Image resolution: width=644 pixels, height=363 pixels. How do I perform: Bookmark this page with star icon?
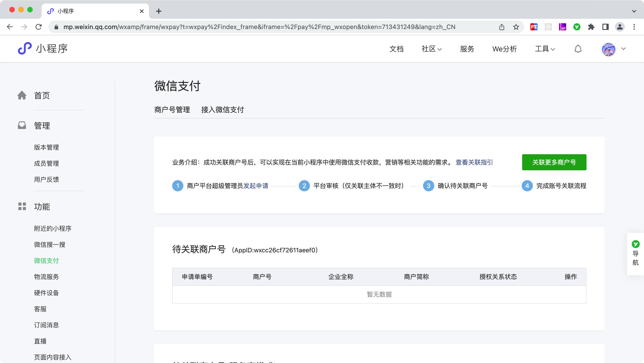516,27
